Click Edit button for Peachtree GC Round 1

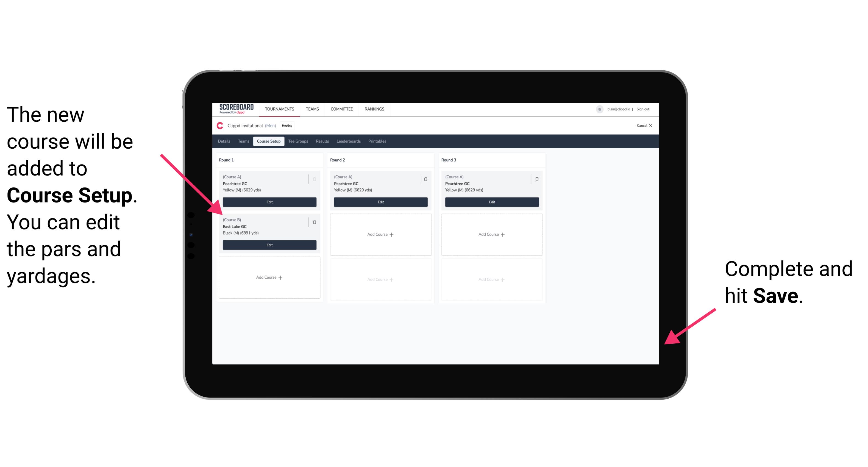(x=268, y=201)
